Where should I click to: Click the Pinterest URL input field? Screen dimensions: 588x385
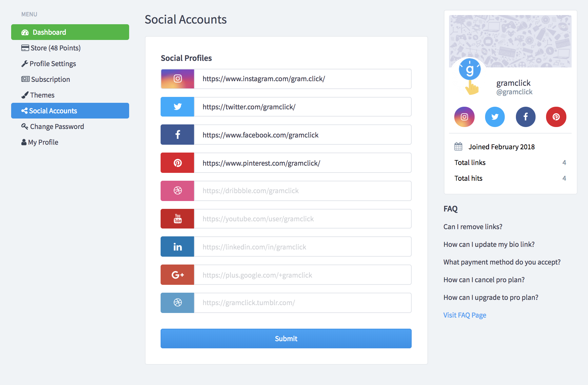click(303, 163)
